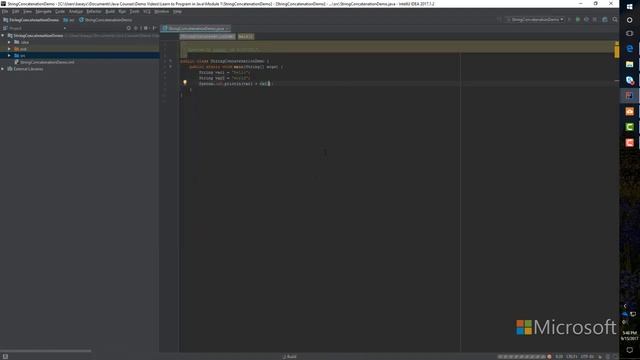Open Task View in Windows taskbar
This screenshot has width=640, height=360.
coord(629,33)
